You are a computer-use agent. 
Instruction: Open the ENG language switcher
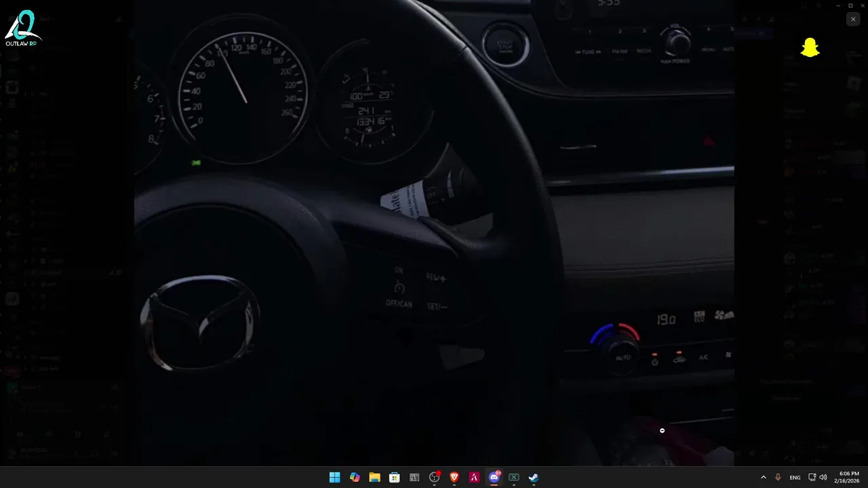click(795, 477)
